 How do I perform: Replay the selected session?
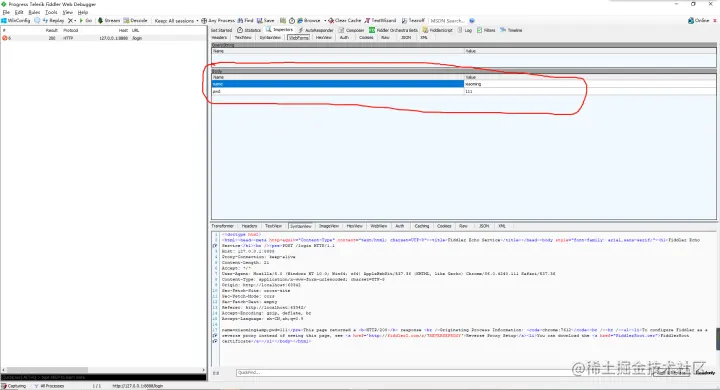(53, 21)
